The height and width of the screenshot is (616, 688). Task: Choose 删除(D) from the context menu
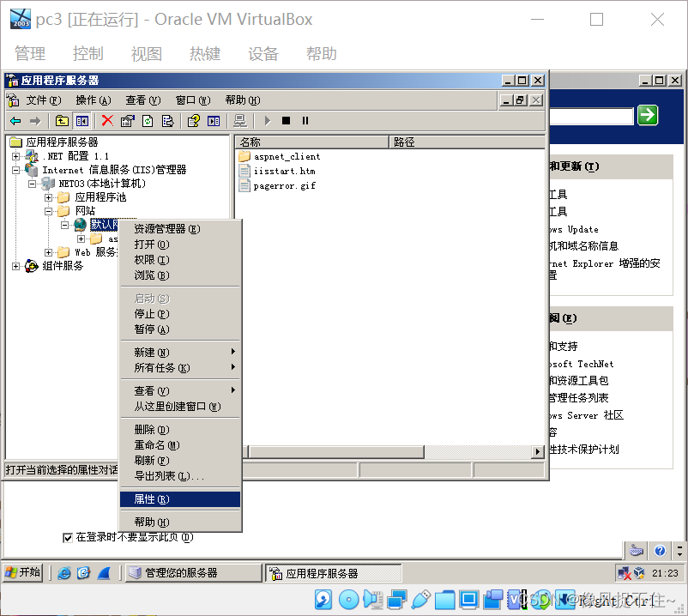click(180, 430)
